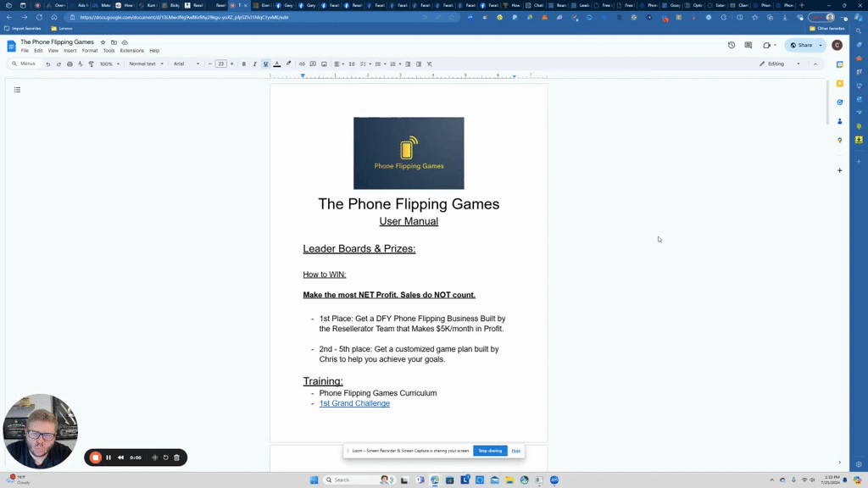Image resolution: width=868 pixels, height=488 pixels.
Task: Increase the paragraph indent
Action: tap(419, 64)
